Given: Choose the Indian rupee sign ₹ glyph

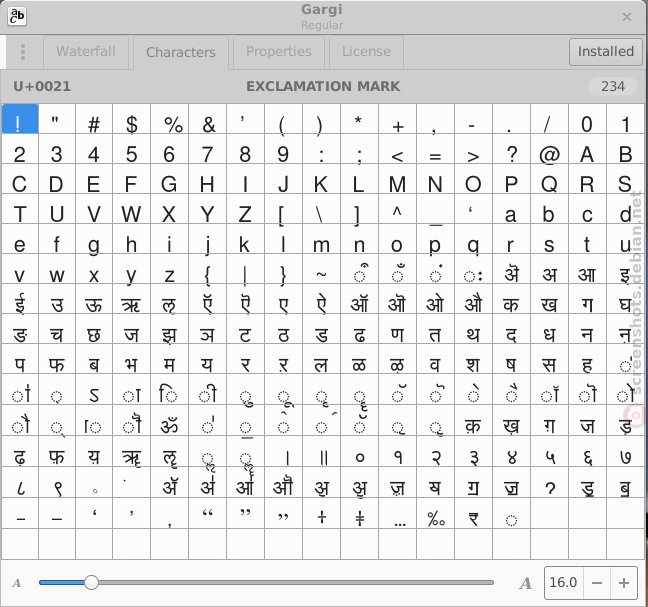Looking at the screenshot, I should tap(474, 513).
